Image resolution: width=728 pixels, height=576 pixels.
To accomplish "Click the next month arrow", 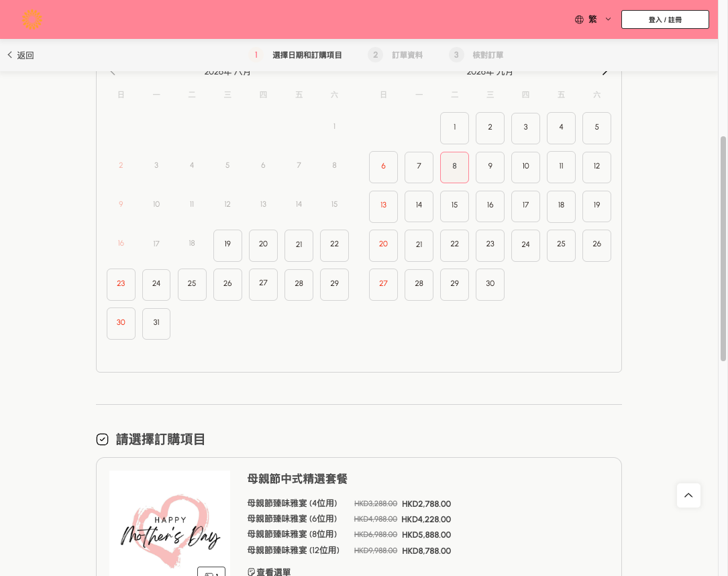I will 605,73.
